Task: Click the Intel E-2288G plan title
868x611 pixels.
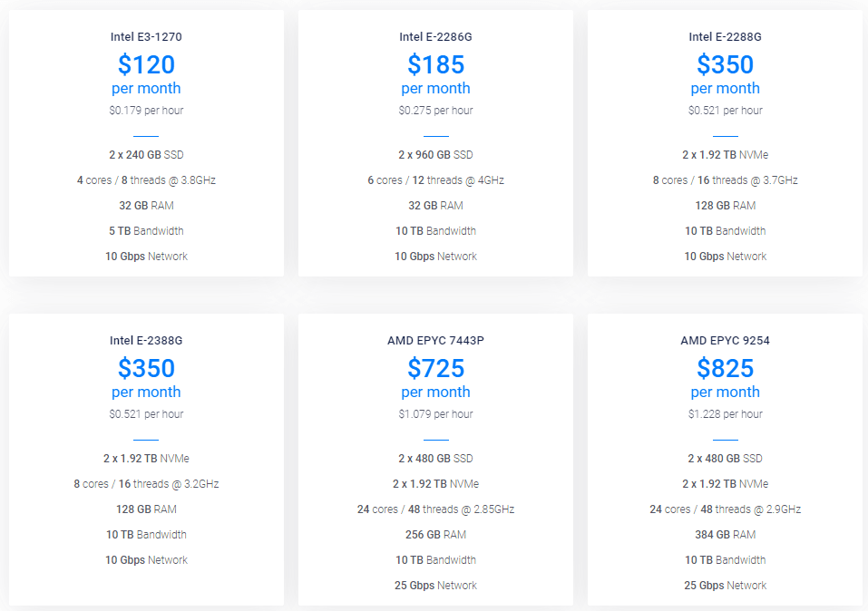Action: (x=726, y=36)
